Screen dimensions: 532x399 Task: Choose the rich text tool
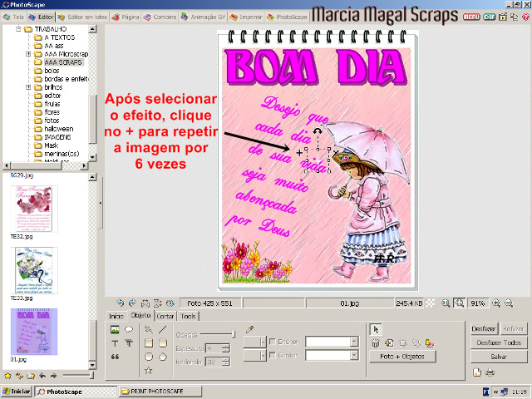(129, 343)
